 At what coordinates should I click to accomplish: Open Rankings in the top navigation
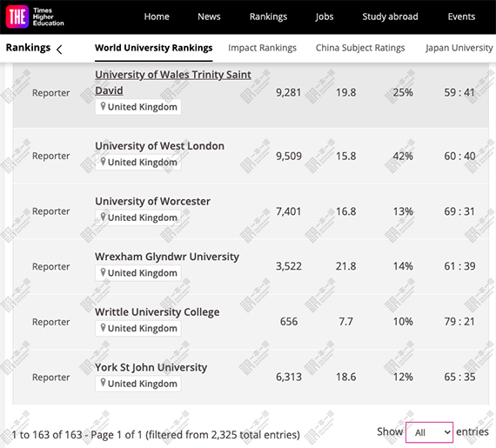(x=268, y=17)
